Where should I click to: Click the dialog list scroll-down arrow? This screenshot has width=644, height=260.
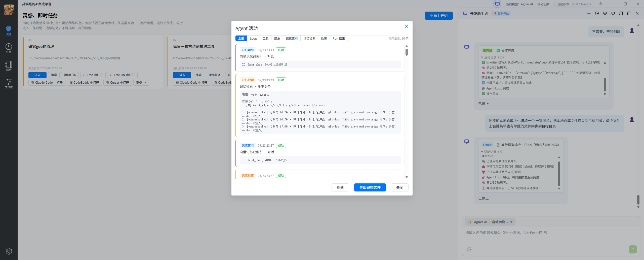pos(407,177)
